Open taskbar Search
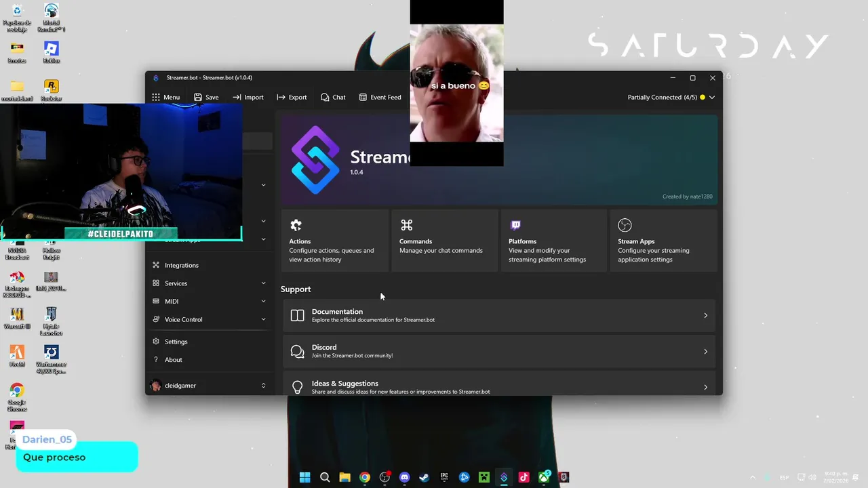Screen dimensions: 868x488 [x=325, y=477]
